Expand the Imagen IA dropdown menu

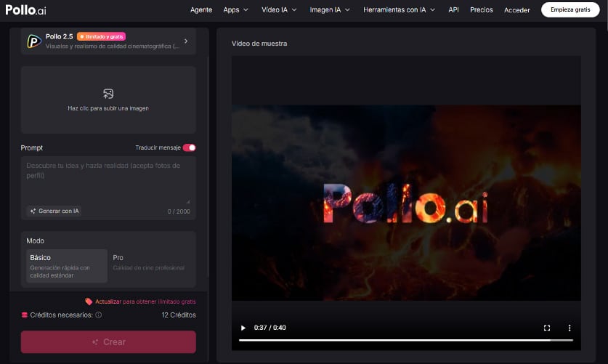pyautogui.click(x=330, y=10)
